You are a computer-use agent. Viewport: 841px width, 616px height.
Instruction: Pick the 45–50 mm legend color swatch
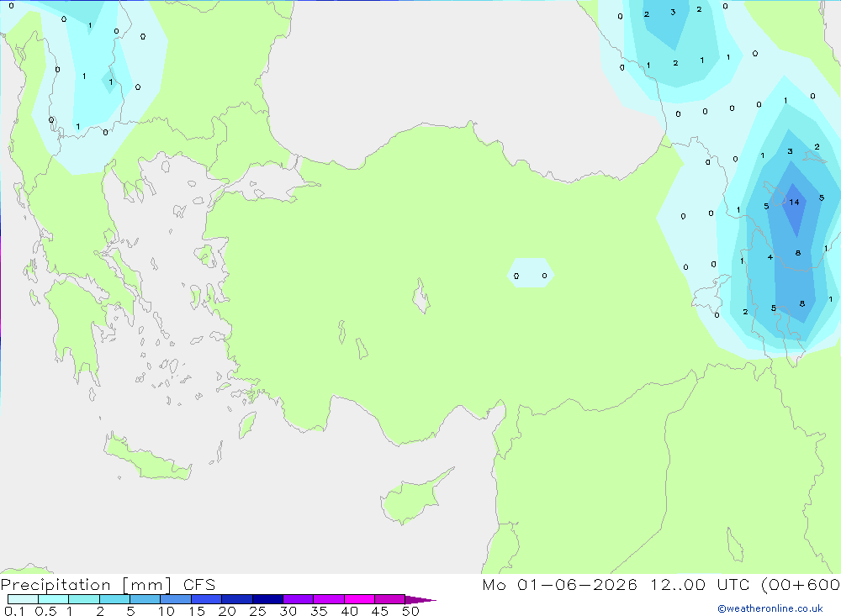point(390,599)
